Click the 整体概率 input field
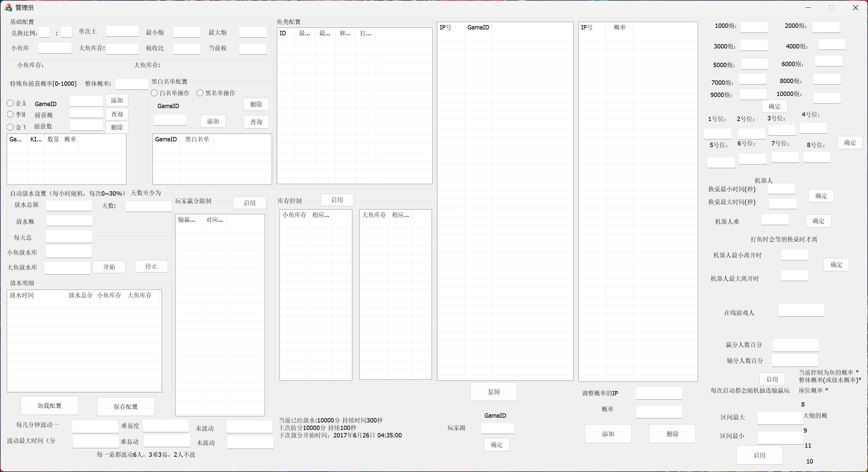 point(132,84)
